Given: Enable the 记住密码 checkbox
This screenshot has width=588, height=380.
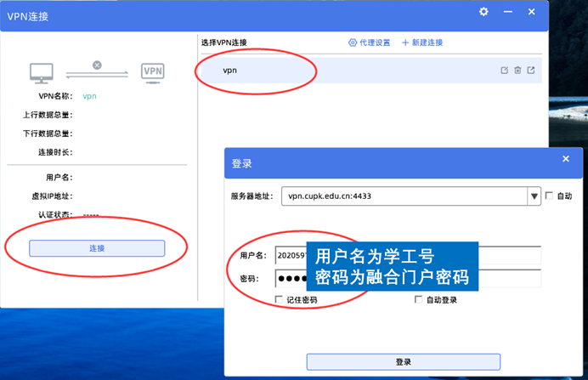Looking at the screenshot, I should click(x=280, y=300).
